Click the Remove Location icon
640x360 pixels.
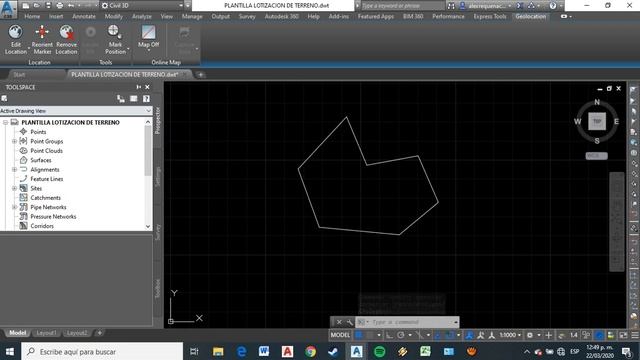click(x=66, y=32)
